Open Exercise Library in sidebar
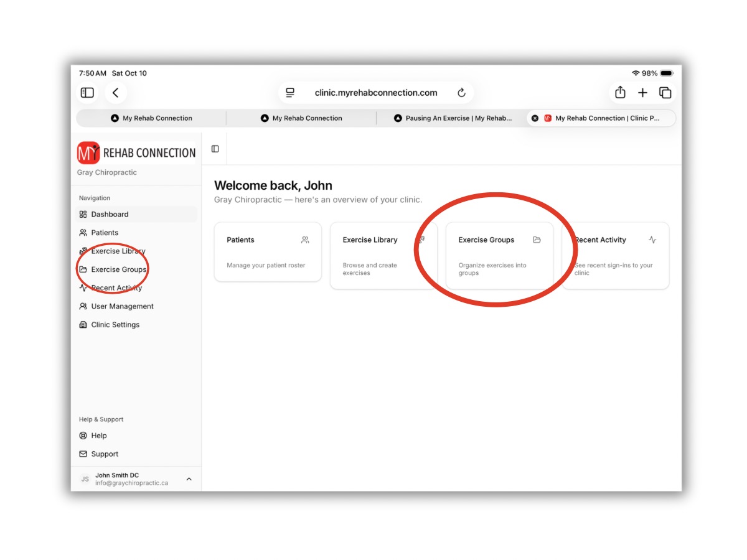The image size is (747, 560). pyautogui.click(x=136, y=251)
